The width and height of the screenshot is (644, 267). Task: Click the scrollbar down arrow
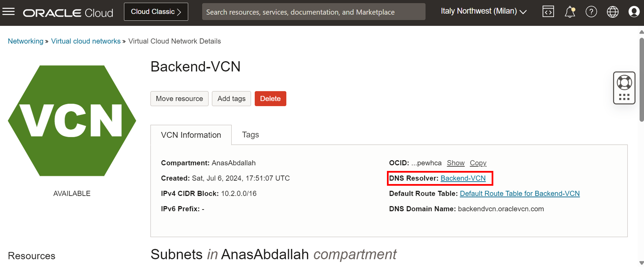pyautogui.click(x=641, y=263)
